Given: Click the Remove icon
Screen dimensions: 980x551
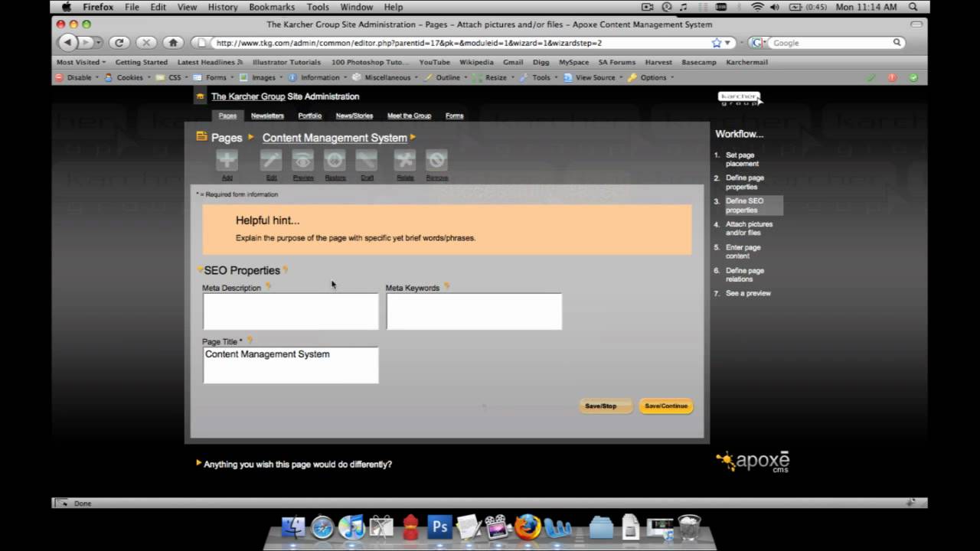Looking at the screenshot, I should click(x=436, y=160).
